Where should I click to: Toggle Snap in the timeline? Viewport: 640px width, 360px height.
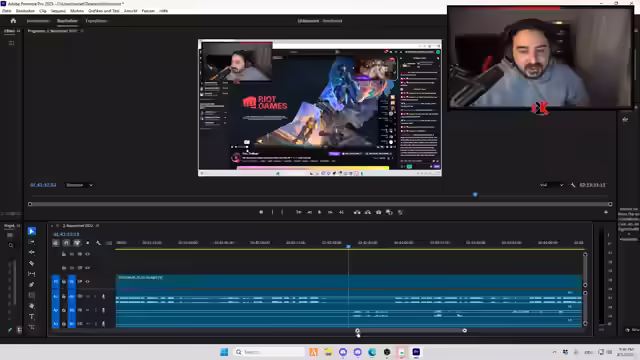point(66,243)
